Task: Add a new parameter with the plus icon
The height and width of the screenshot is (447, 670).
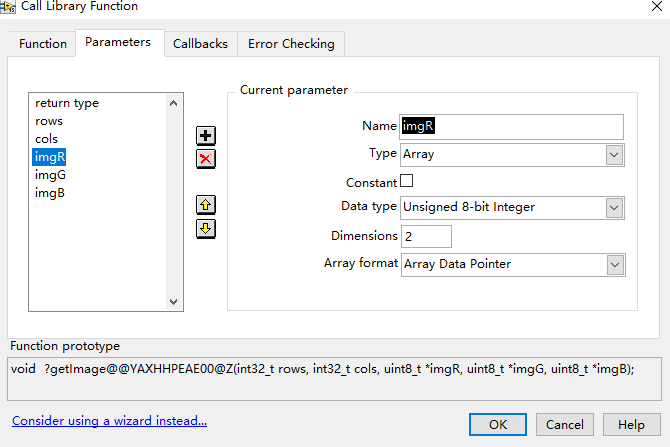Action: [206, 136]
